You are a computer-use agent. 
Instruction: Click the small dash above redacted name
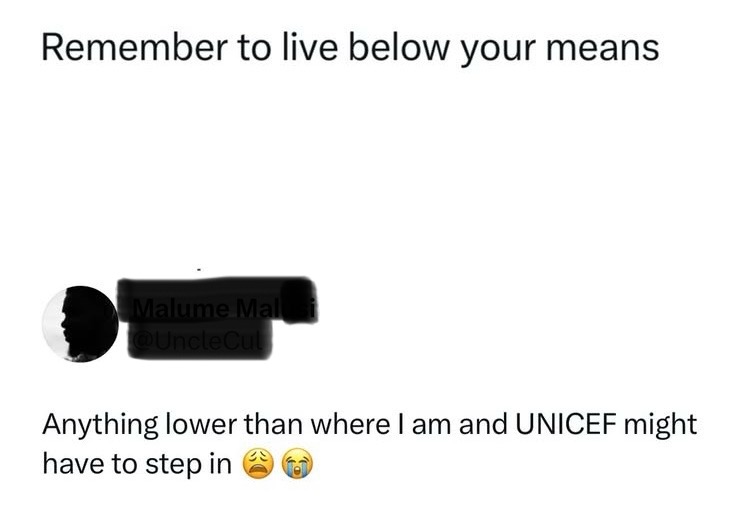[199, 271]
